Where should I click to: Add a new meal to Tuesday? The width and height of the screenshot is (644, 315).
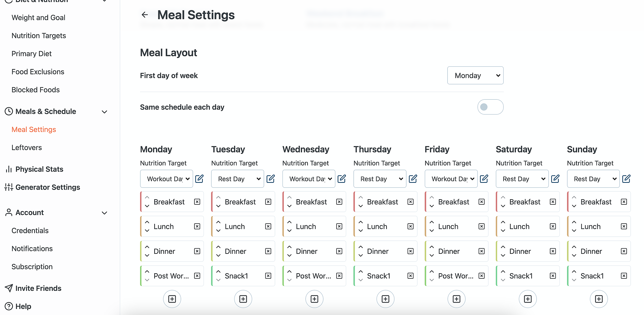243,299
